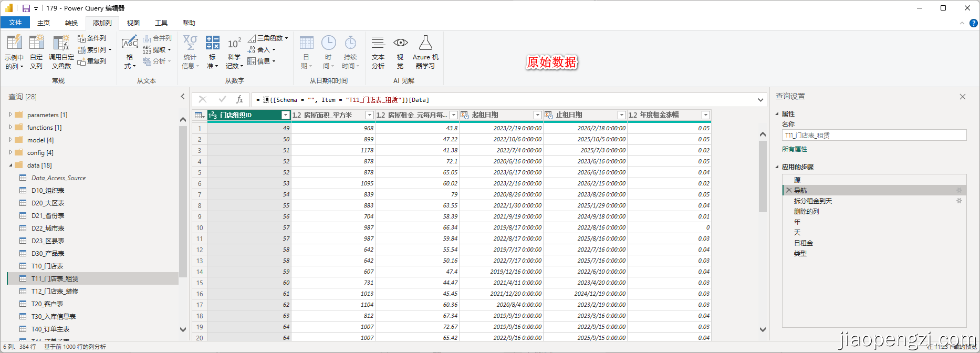
Task: Select the T12_门店表_装修 query
Action: point(55,292)
